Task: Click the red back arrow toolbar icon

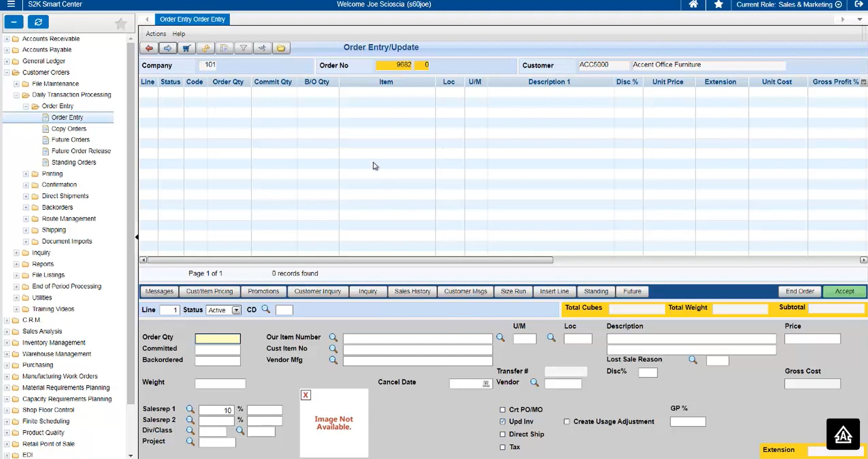Action: pos(149,48)
